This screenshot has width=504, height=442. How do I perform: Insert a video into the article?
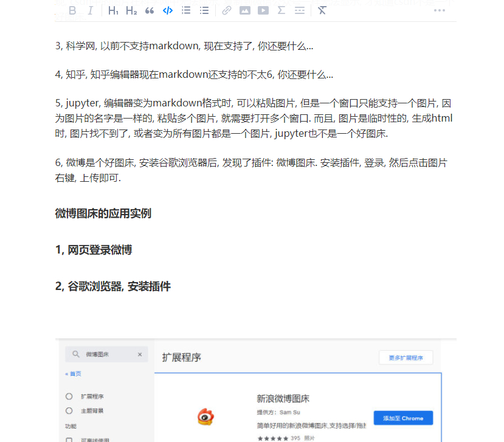[263, 10]
